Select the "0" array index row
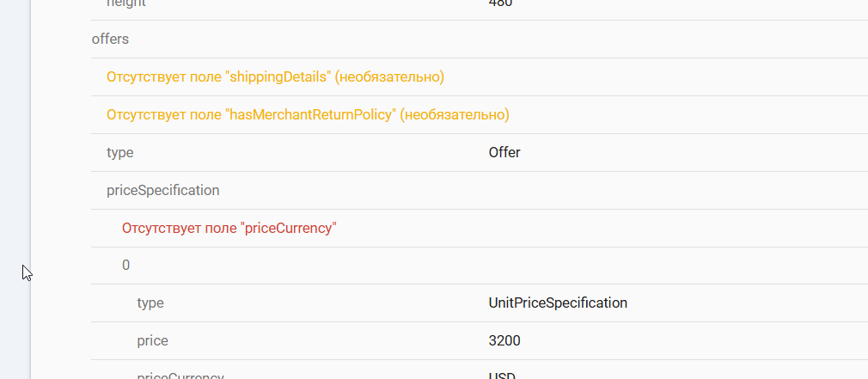The width and height of the screenshot is (868, 379). 126,266
